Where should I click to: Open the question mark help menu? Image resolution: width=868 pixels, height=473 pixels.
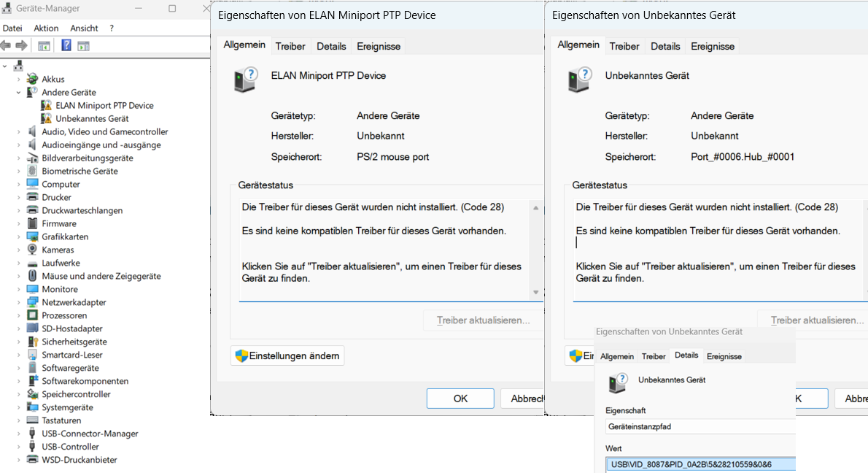(x=112, y=28)
